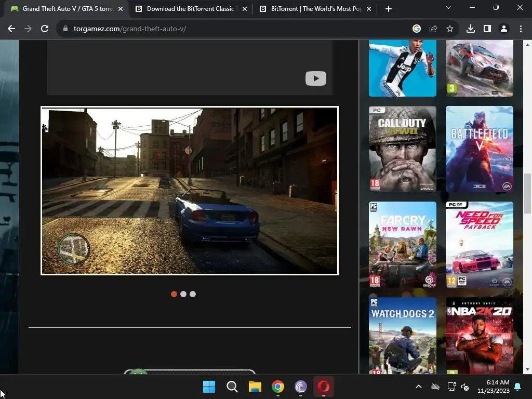Open the downloads tray icon
532x399 pixels.
(x=470, y=29)
